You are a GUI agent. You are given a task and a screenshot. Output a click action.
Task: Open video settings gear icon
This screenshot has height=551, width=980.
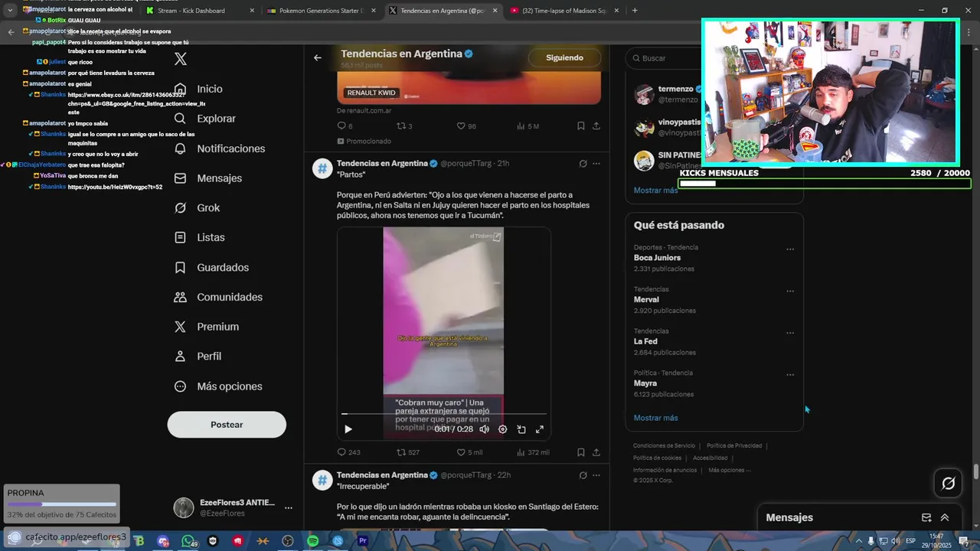pos(502,429)
